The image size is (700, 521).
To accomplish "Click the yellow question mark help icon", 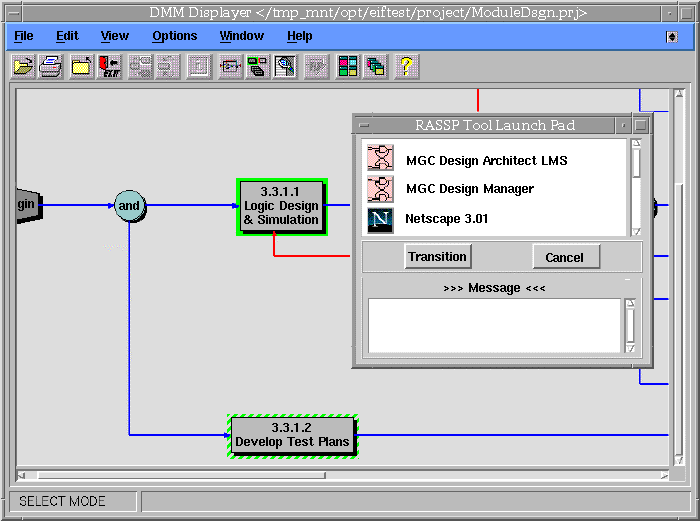I will (405, 67).
